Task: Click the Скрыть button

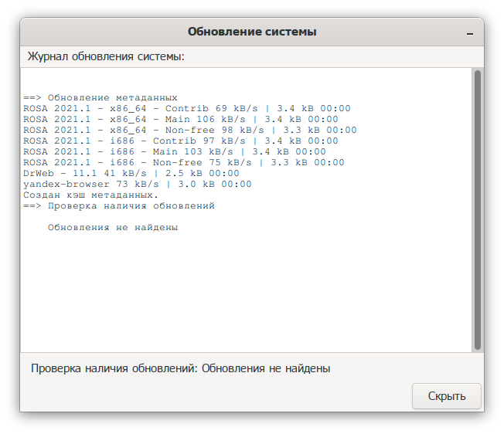Action: tap(447, 396)
